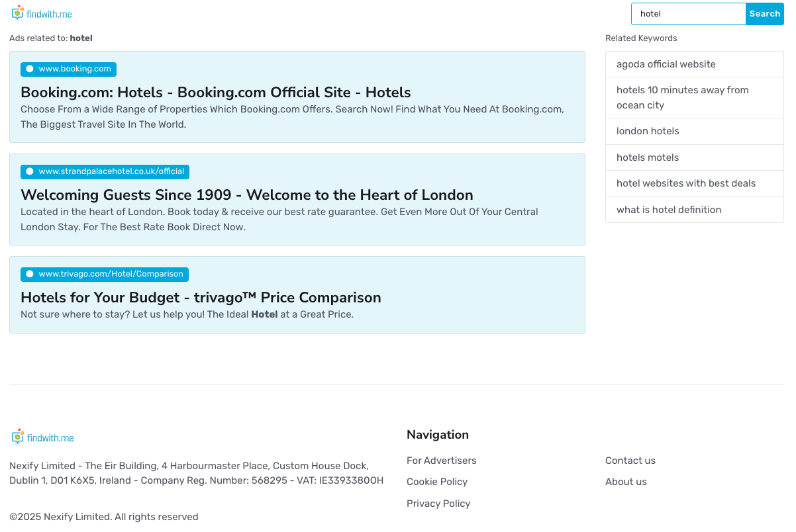Select 'hotels motels' related keyword
This screenshot has width=796, height=532.
[695, 157]
